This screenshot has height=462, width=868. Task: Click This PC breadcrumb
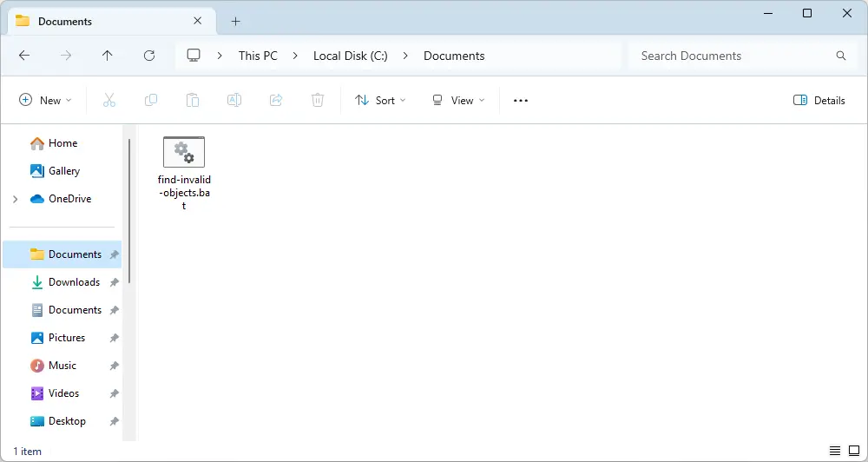click(258, 56)
